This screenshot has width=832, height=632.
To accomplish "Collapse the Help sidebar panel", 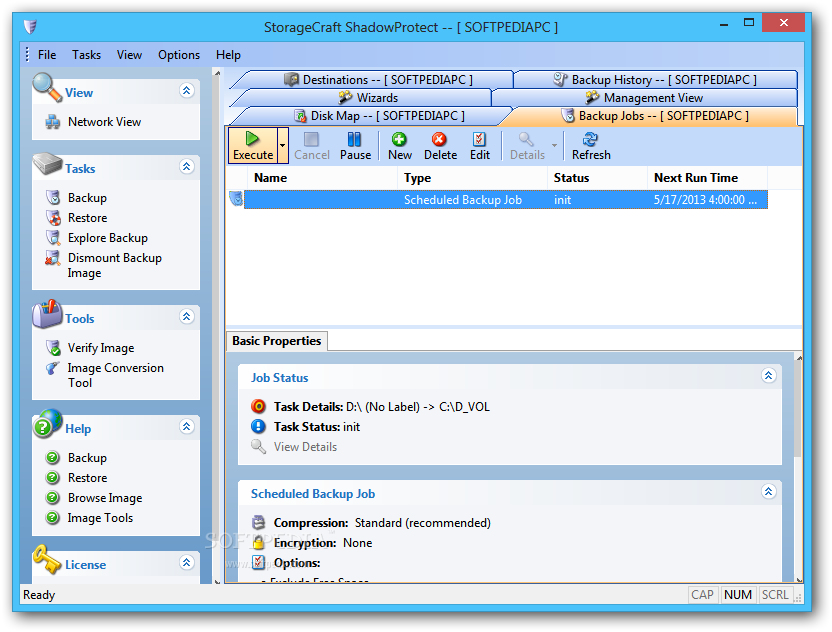I will pyautogui.click(x=186, y=427).
